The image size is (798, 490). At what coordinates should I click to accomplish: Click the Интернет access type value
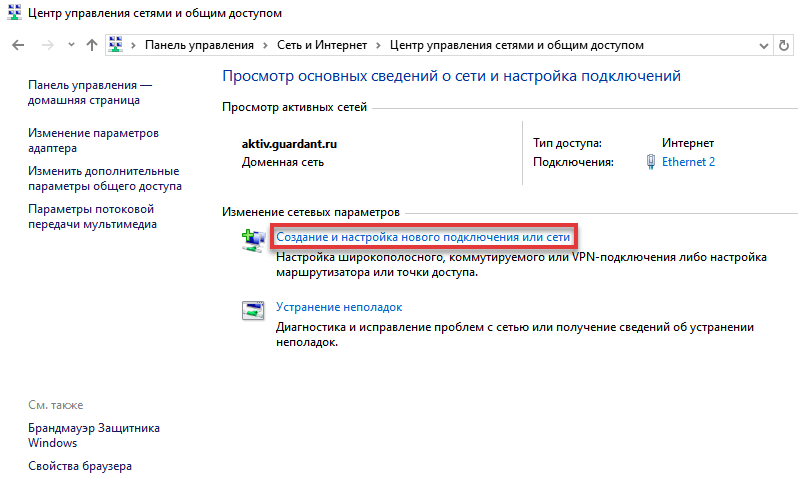688,143
